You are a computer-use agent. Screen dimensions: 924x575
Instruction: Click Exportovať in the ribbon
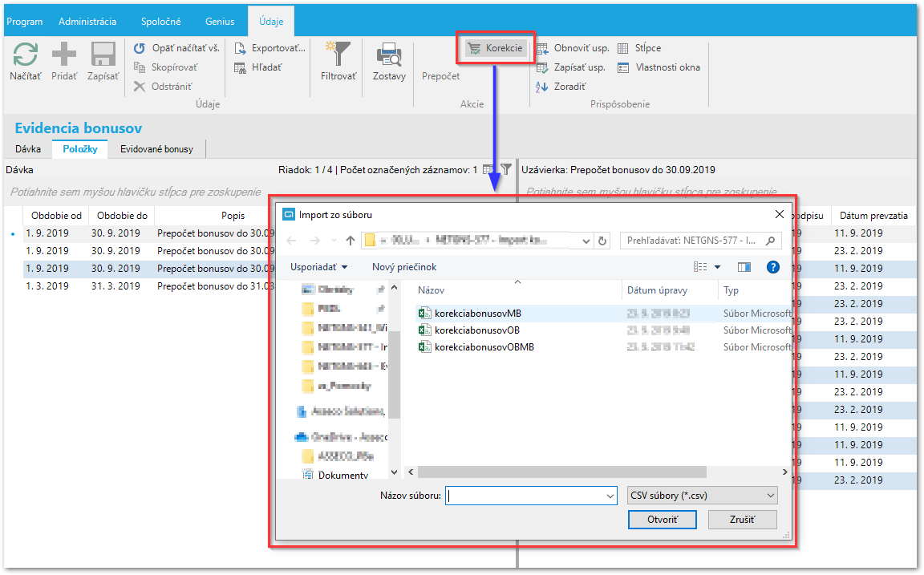point(270,48)
